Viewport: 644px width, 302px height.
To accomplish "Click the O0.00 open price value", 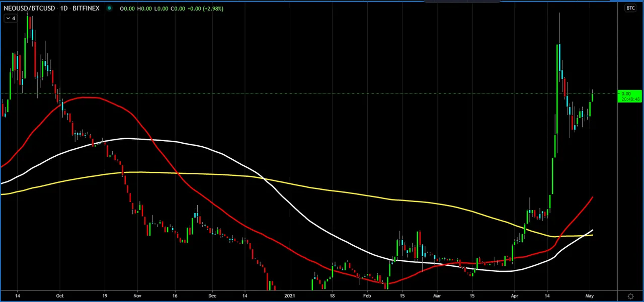I will pos(128,9).
